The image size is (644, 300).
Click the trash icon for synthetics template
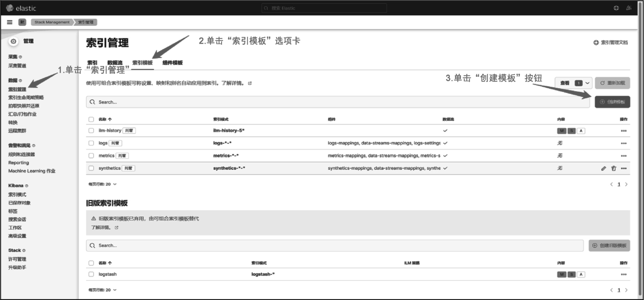coord(613,168)
